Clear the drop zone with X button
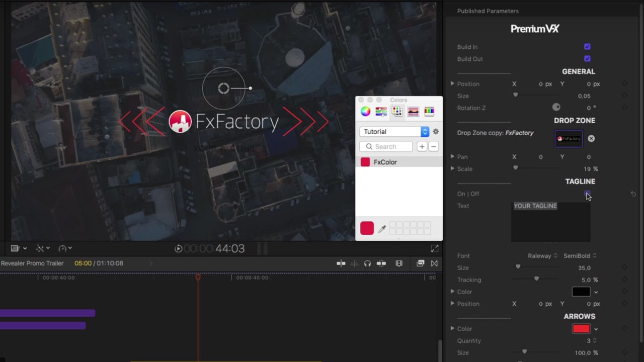Screen dimensions: 644x362 tap(591, 139)
